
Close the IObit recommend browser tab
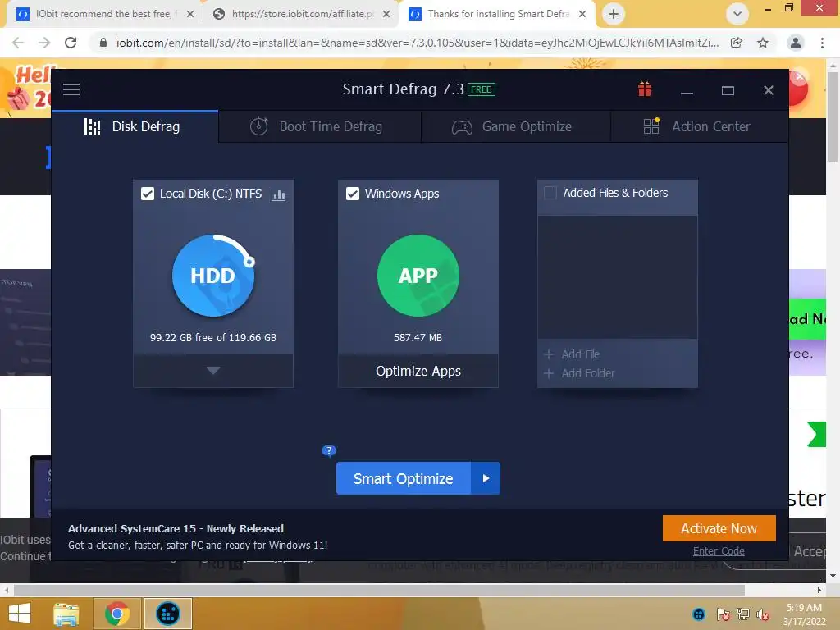click(x=189, y=14)
